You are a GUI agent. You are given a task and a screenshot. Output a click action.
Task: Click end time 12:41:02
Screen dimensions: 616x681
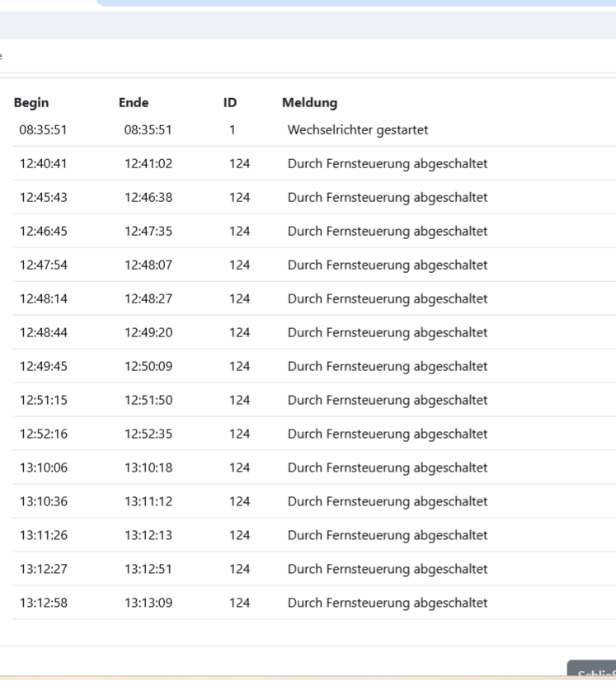point(148,164)
